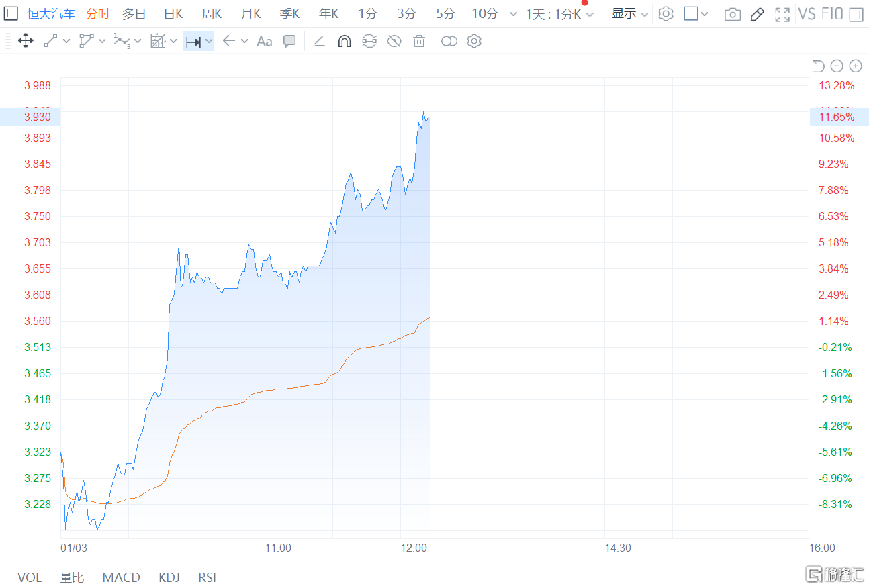Switch to 多日 multi-day tab
This screenshot has width=869, height=588.
[134, 14]
